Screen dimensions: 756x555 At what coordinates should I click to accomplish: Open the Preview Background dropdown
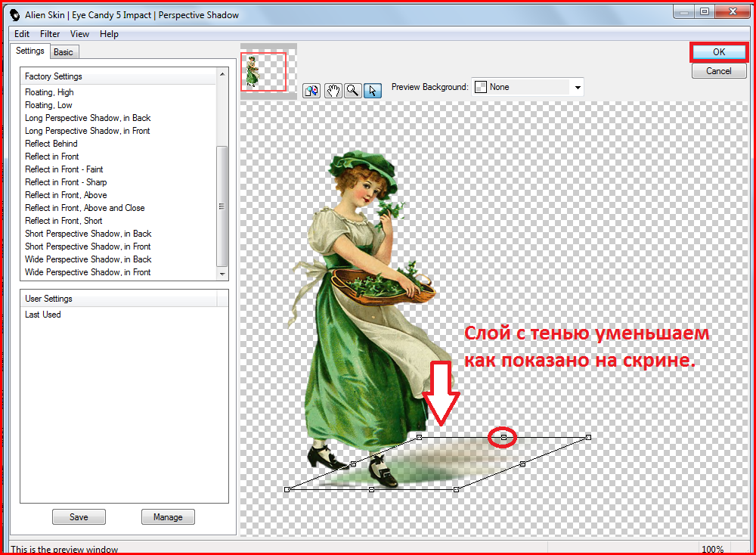point(577,87)
